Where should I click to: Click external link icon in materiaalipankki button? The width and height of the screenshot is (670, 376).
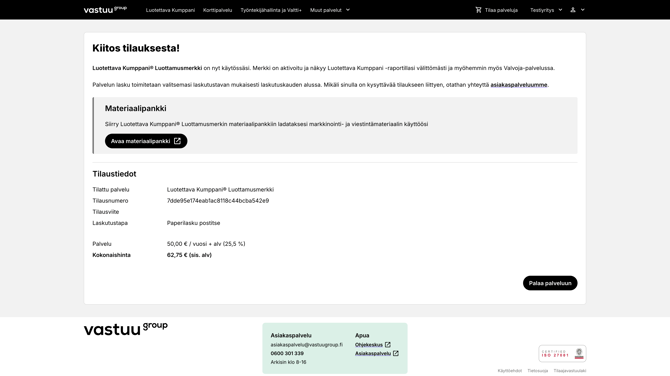pos(177,141)
